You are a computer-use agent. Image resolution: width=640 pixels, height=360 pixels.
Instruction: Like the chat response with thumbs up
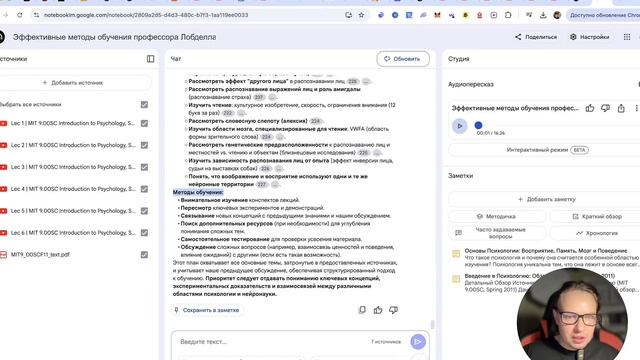click(x=378, y=310)
